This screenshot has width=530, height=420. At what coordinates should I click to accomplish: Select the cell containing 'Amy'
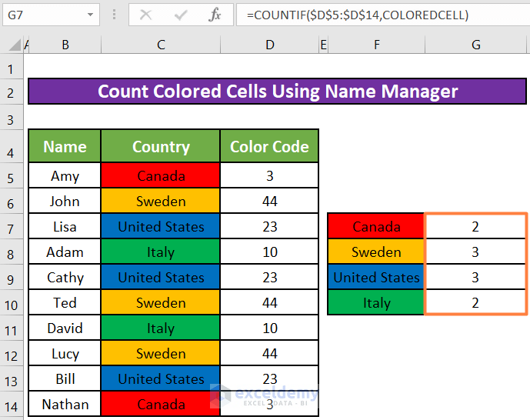pyautogui.click(x=65, y=175)
